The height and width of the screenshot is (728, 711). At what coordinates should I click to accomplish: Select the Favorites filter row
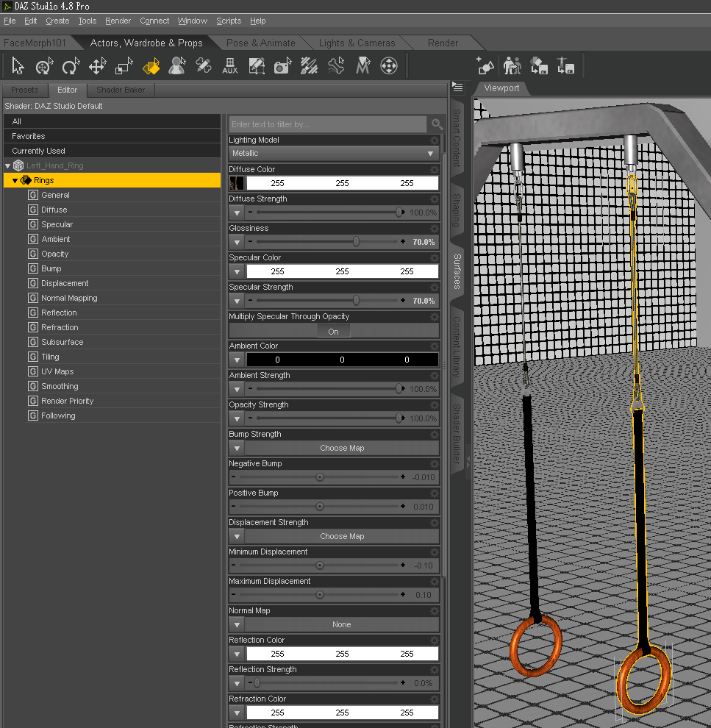[112, 136]
